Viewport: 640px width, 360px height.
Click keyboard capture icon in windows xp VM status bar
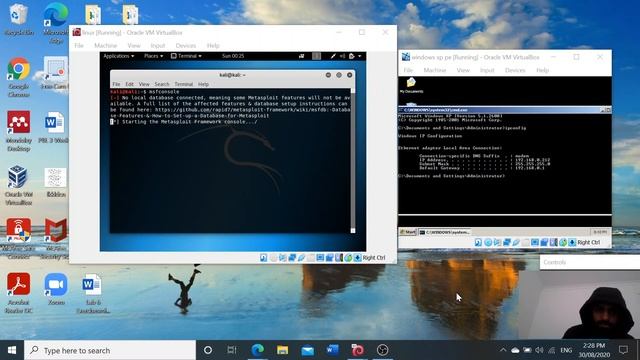pos(572,242)
